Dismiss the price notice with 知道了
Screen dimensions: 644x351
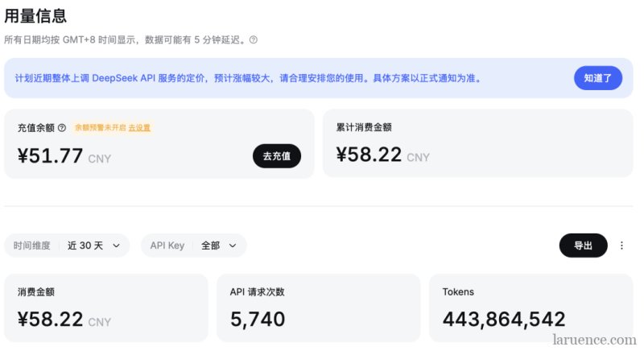pyautogui.click(x=598, y=78)
